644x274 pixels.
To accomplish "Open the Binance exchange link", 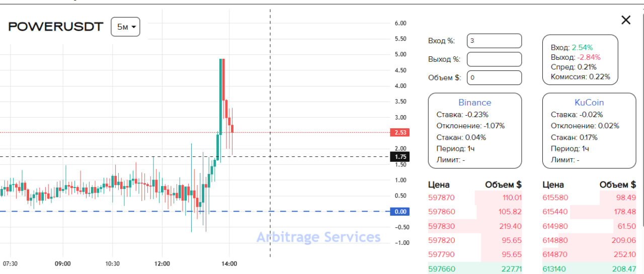I will click(474, 103).
